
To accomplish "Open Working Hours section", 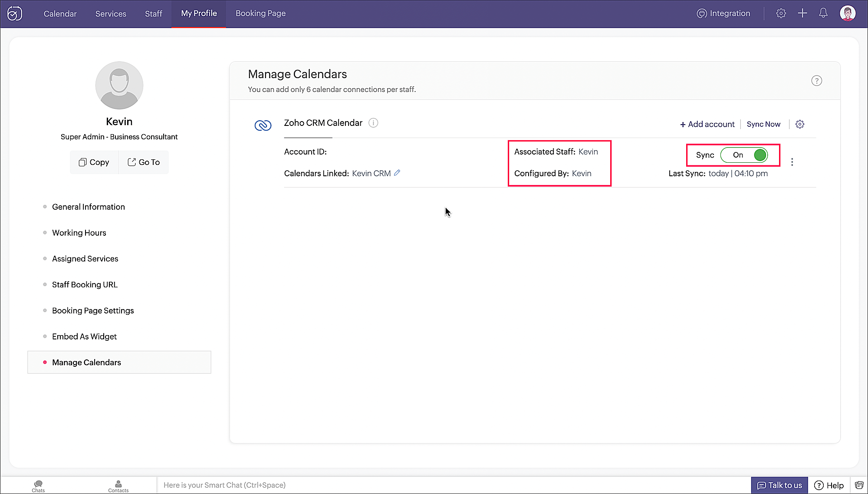I will [x=79, y=233].
